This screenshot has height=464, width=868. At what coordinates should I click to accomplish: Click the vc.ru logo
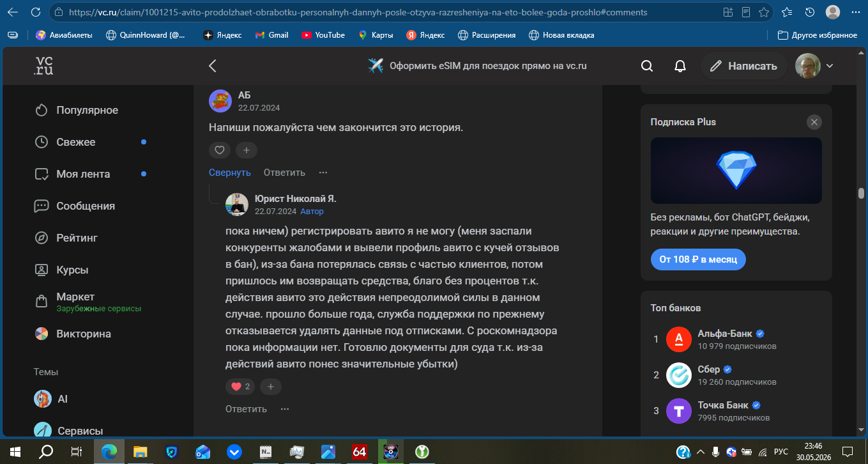43,66
